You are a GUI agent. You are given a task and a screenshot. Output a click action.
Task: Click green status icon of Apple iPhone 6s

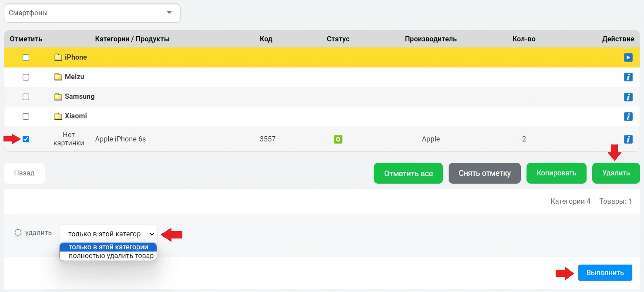pyautogui.click(x=338, y=139)
